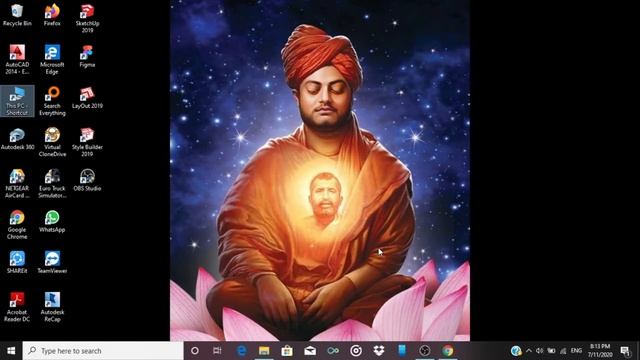Select the NETGEAR AirCard desktop icon
Image resolution: width=640 pixels, height=360 pixels.
coord(17,184)
